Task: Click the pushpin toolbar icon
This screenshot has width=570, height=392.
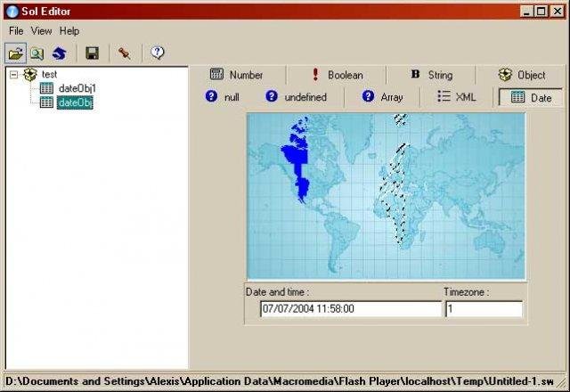Action: coord(125,53)
